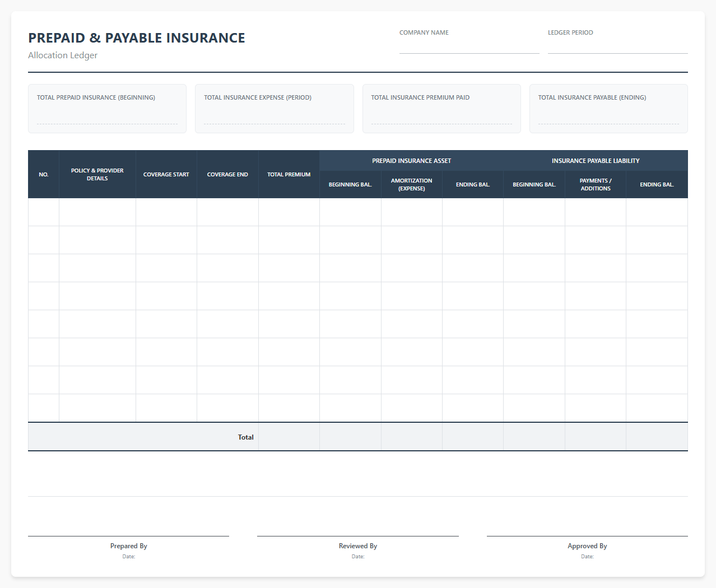Click Beginning Bal. header under Prepaid Insurance Asset
This screenshot has width=716, height=588.
pyautogui.click(x=350, y=184)
